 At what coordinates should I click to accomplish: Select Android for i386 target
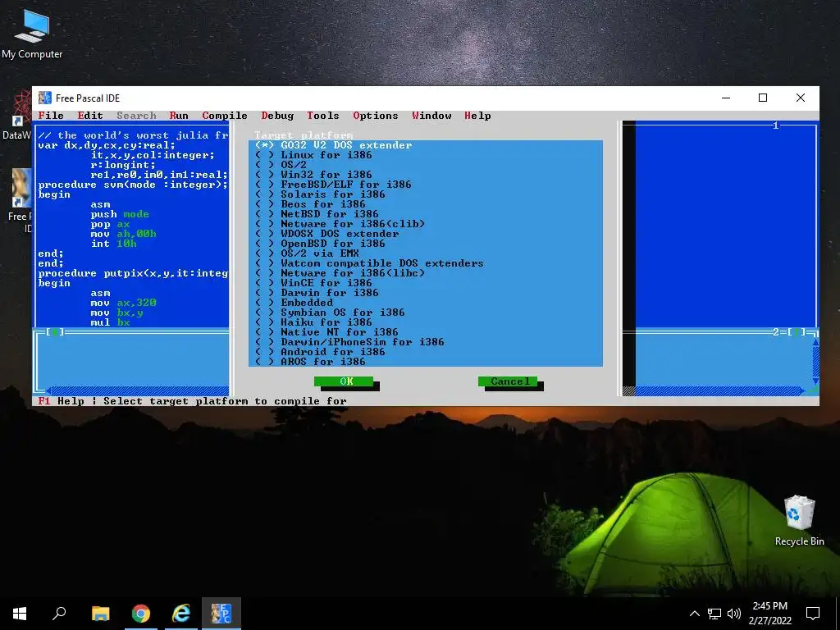point(320,352)
